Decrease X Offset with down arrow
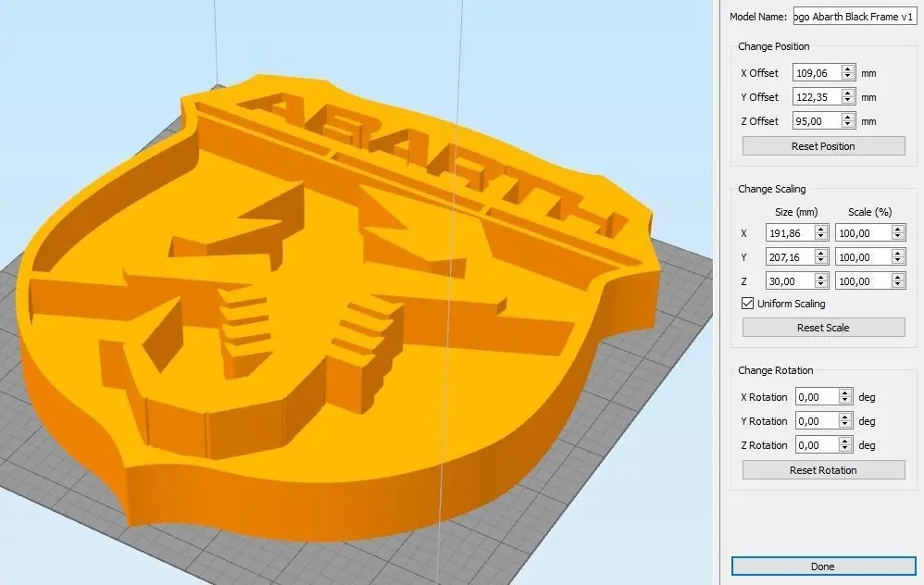Image resolution: width=924 pixels, height=585 pixels. (x=848, y=77)
